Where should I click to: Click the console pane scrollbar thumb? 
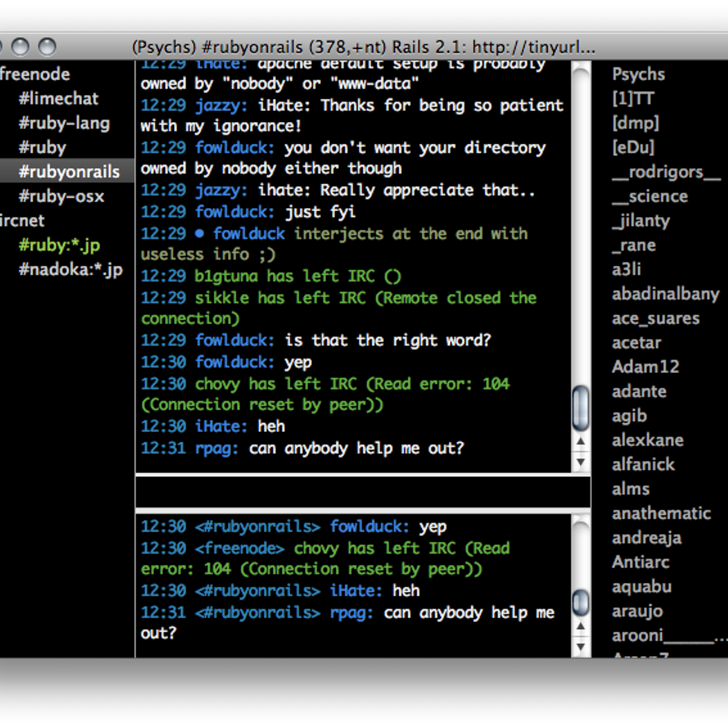581,603
